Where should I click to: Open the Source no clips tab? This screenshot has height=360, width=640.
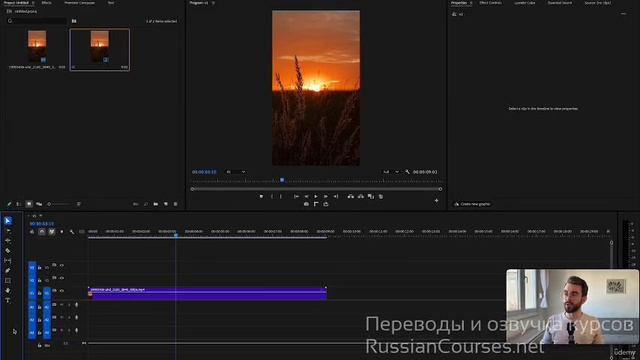click(x=598, y=3)
